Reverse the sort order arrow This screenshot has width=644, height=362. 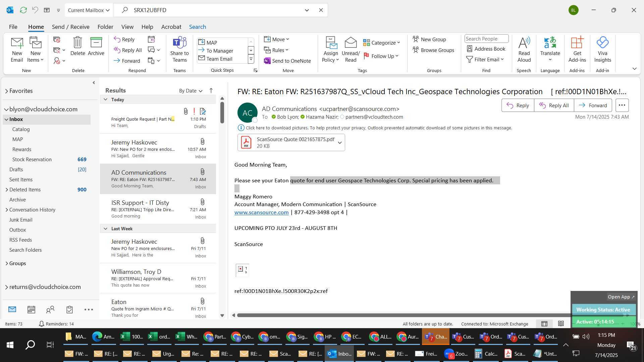[211, 90]
